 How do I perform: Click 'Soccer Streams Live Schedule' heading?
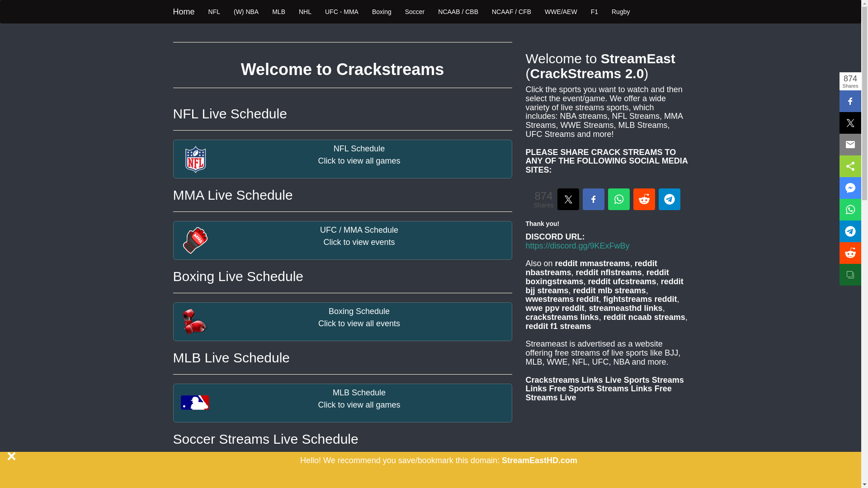pos(265,439)
